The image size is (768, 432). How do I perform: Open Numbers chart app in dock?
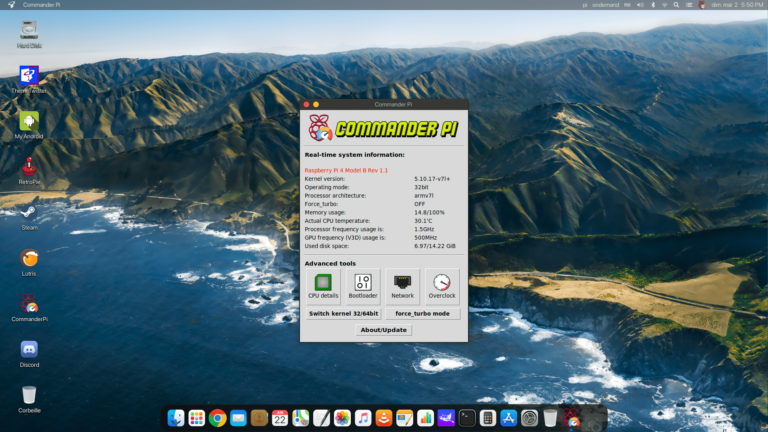pyautogui.click(x=425, y=418)
